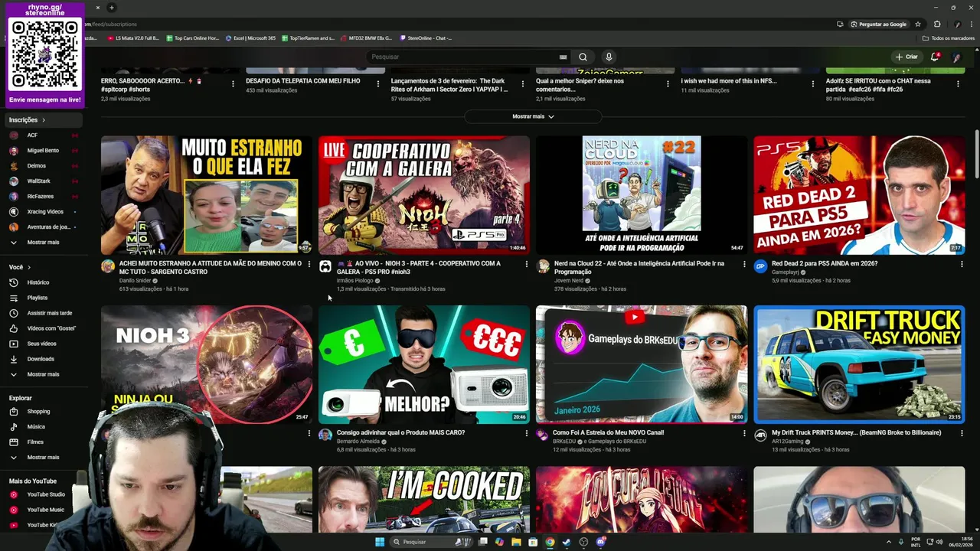Open the Gameplayrj channel link
Viewport: 980px width, 551px height.
(x=786, y=272)
